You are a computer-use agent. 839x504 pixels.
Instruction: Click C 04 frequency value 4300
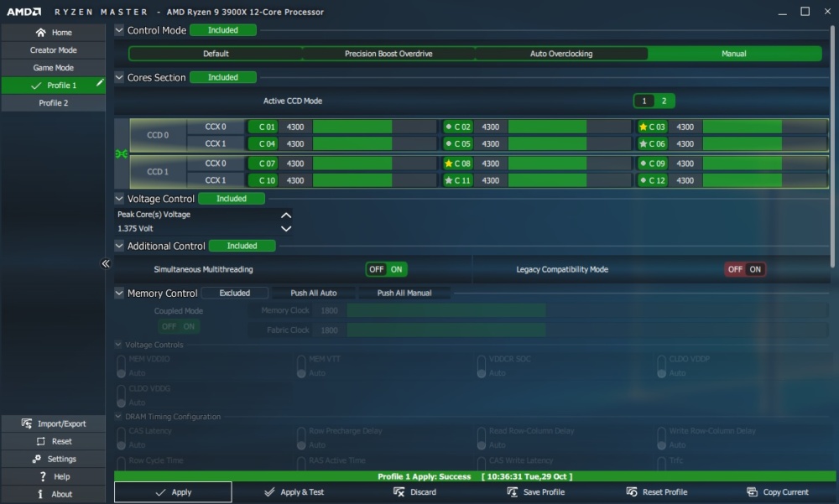[295, 144]
